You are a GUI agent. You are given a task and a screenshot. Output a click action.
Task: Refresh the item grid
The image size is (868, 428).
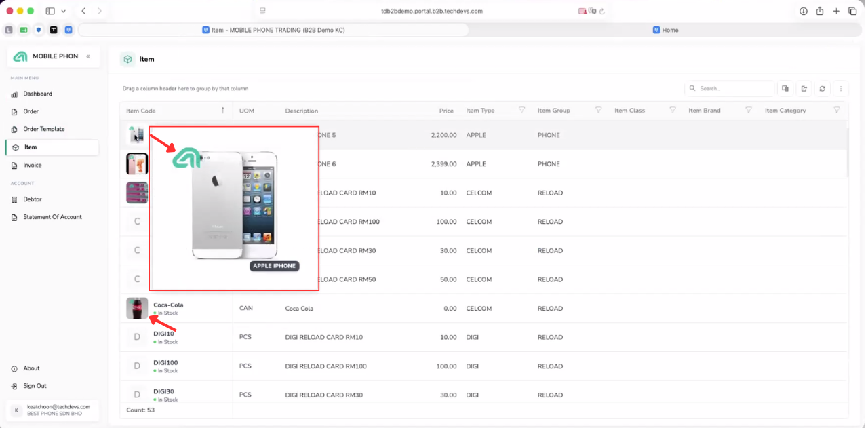click(822, 88)
